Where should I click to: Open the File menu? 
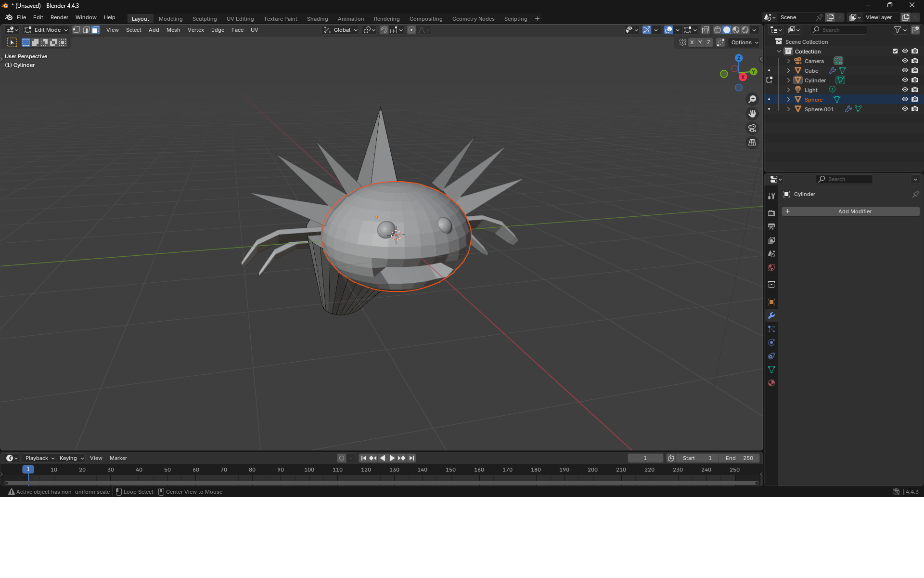pos(21,17)
